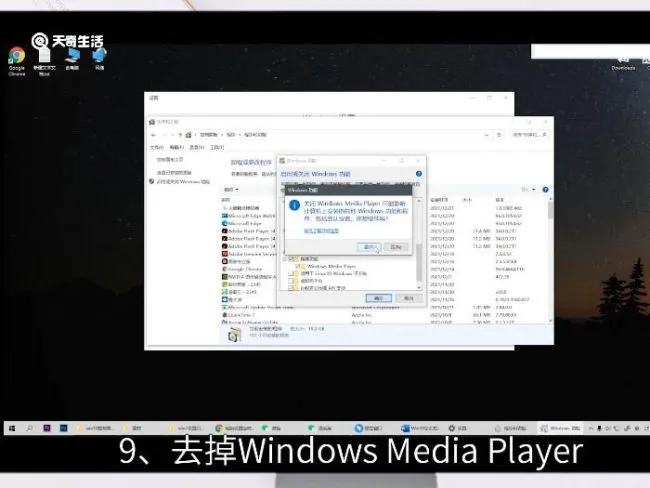The height and width of the screenshot is (488, 650).
Task: Open the 文件(F) menu
Action: coord(157,147)
